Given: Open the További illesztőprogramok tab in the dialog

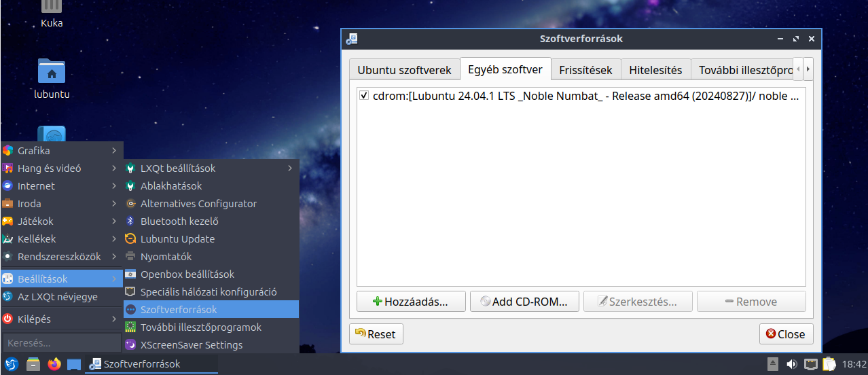Looking at the screenshot, I should (742, 70).
